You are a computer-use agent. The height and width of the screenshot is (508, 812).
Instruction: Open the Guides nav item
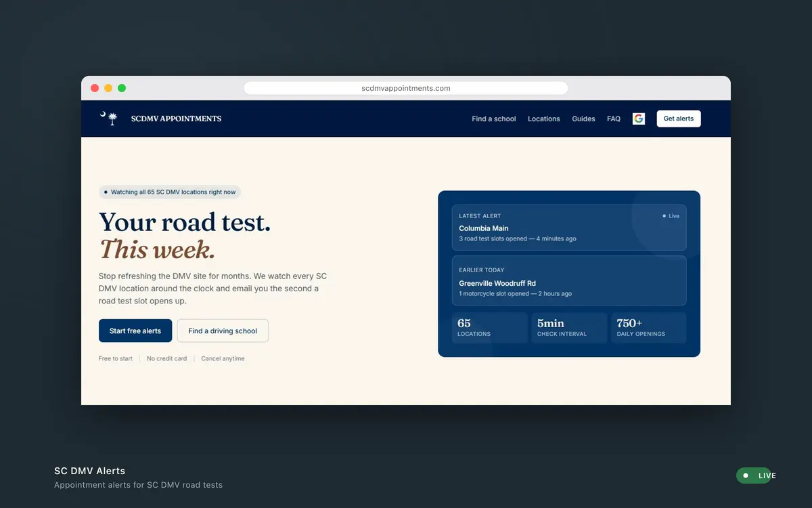coord(583,119)
